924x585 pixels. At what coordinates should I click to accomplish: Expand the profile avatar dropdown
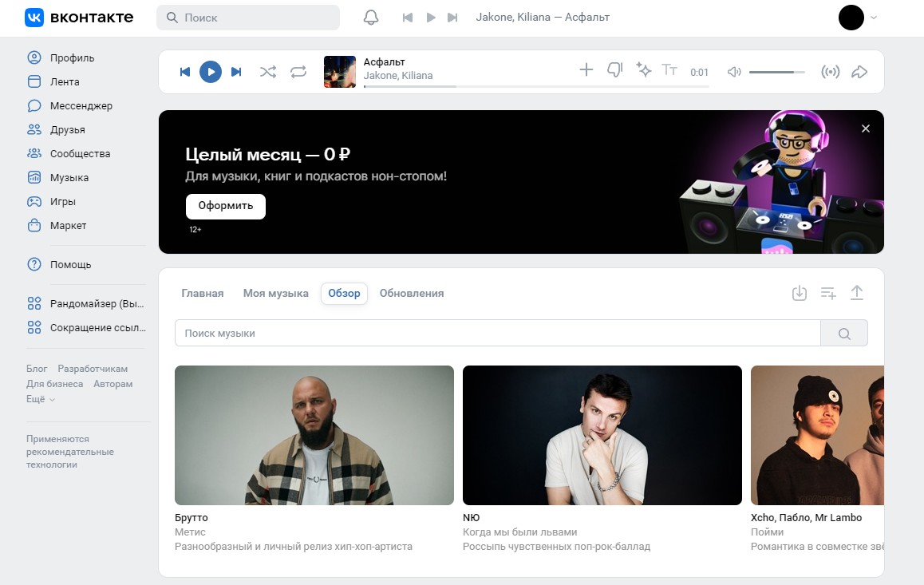(859, 18)
